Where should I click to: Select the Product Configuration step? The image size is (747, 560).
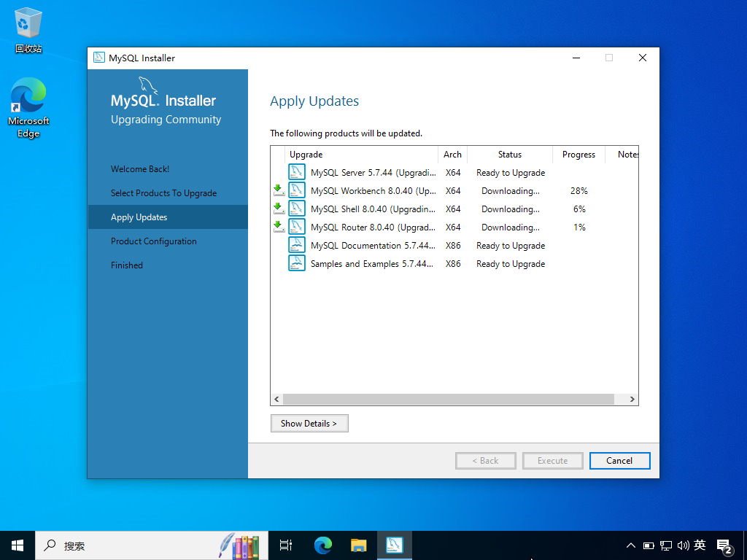pyautogui.click(x=154, y=241)
